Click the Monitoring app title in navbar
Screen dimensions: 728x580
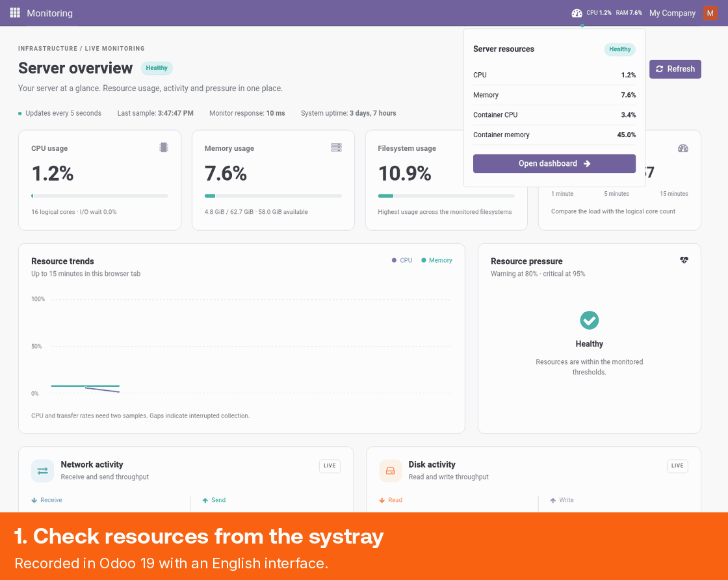(49, 13)
